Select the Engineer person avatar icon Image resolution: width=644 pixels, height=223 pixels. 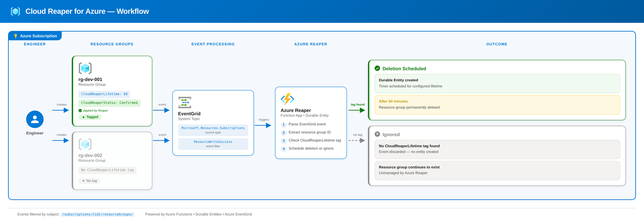(35, 119)
